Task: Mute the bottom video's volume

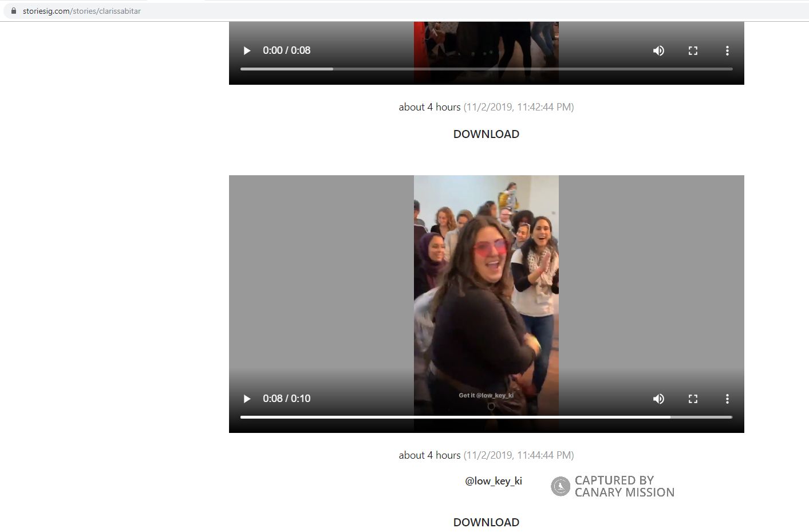Action: [x=658, y=399]
